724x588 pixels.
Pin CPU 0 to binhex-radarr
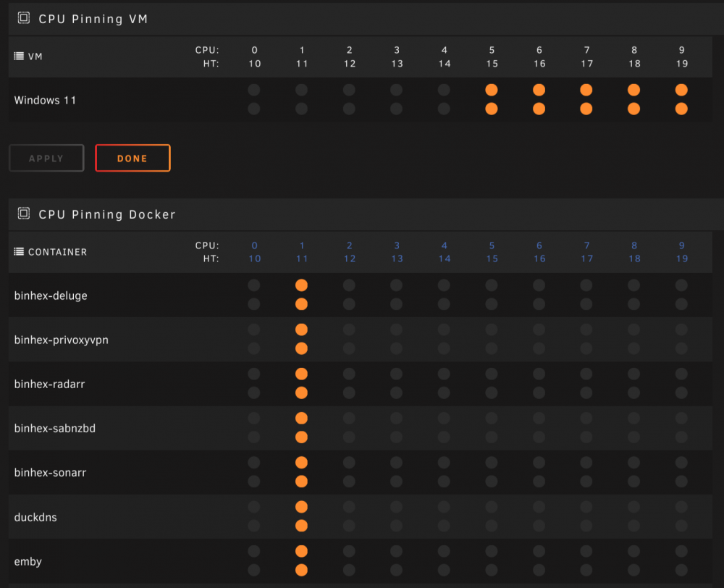click(254, 374)
